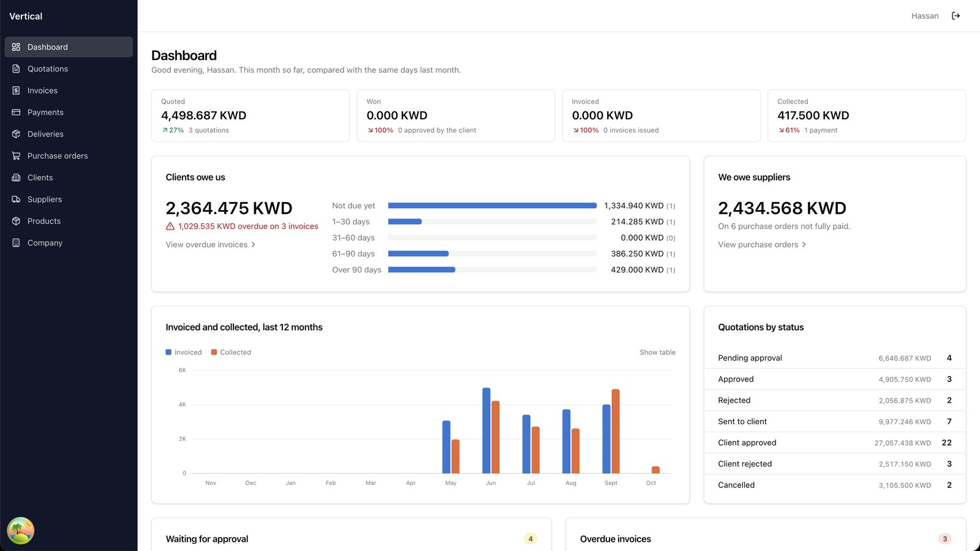Open the Invoiced summary card

[661, 116]
